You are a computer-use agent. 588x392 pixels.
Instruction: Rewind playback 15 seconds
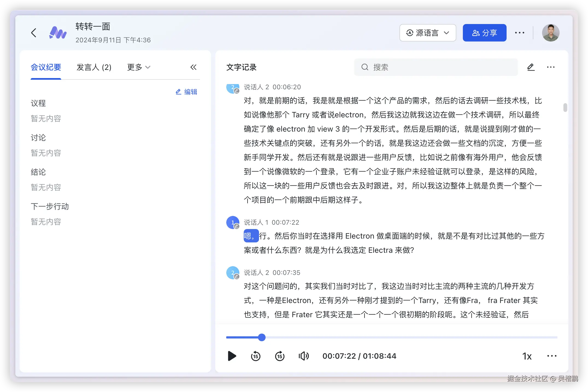click(x=256, y=356)
